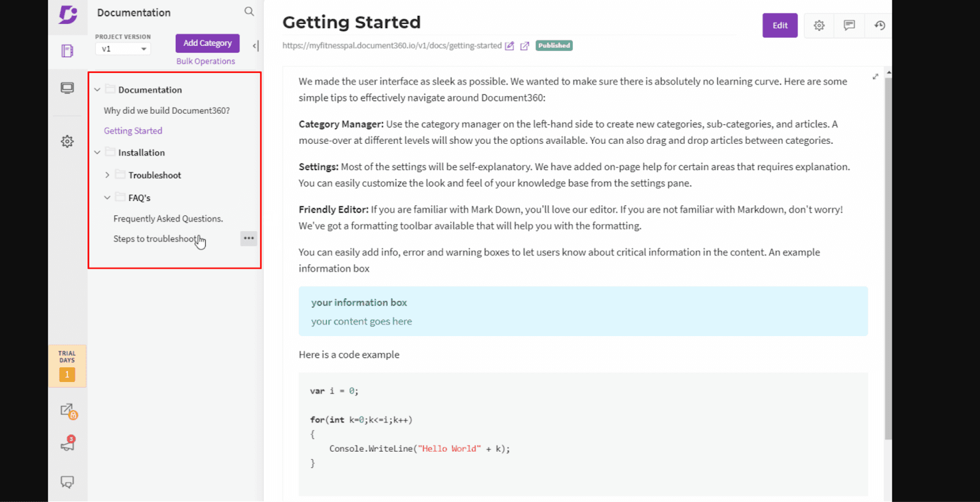This screenshot has height=502, width=980.
Task: Click the Installation folder icon
Action: pyautogui.click(x=110, y=152)
